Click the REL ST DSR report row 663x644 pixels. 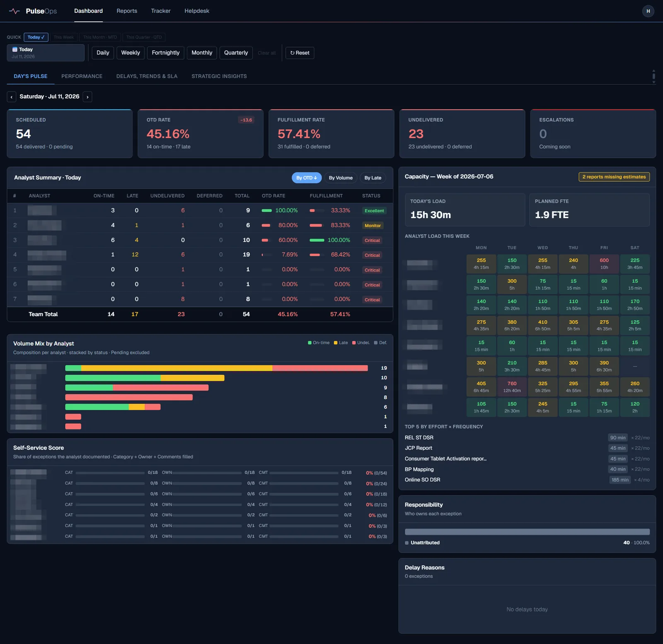[527, 438]
